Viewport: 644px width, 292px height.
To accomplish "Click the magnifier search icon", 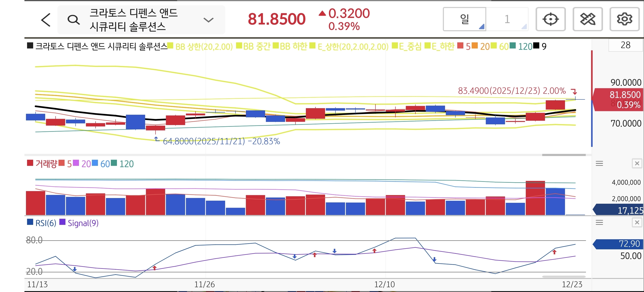I will (74, 20).
